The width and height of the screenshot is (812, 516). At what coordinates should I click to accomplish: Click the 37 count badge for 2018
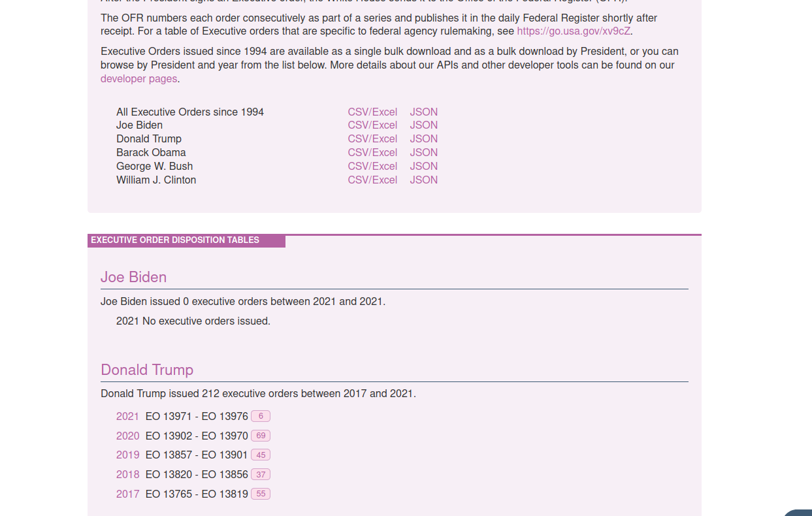click(x=261, y=474)
